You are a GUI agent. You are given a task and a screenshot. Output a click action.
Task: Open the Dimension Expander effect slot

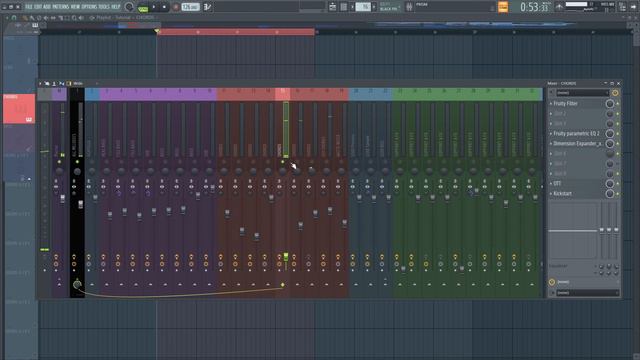(578, 144)
